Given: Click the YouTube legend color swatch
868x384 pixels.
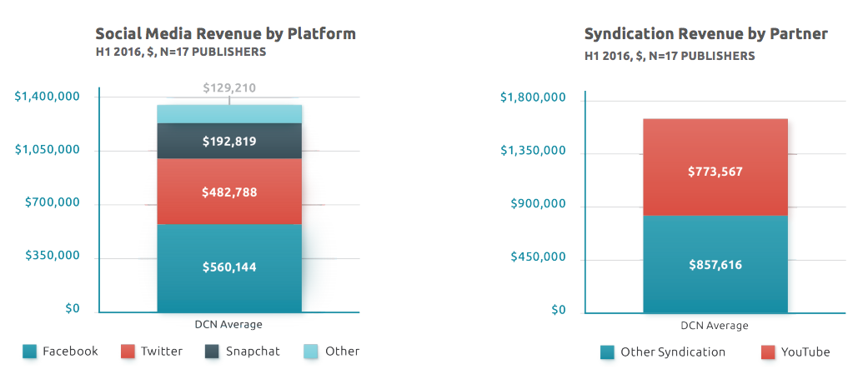Looking at the screenshot, I should point(768,352).
